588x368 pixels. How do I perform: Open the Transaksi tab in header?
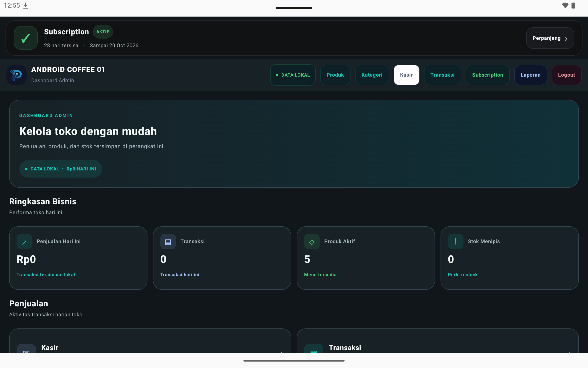pos(442,75)
